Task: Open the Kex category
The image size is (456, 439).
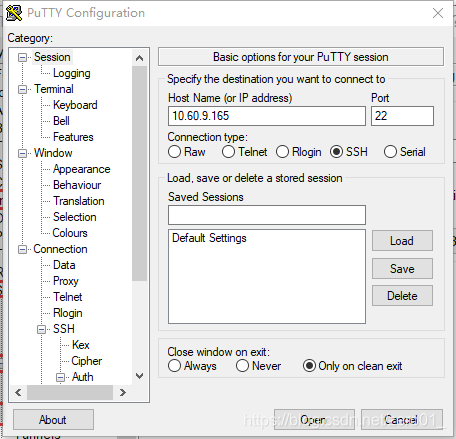Action: 81,345
